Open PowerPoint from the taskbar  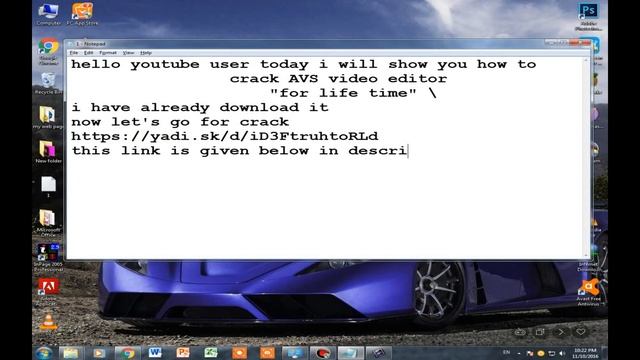(183, 353)
